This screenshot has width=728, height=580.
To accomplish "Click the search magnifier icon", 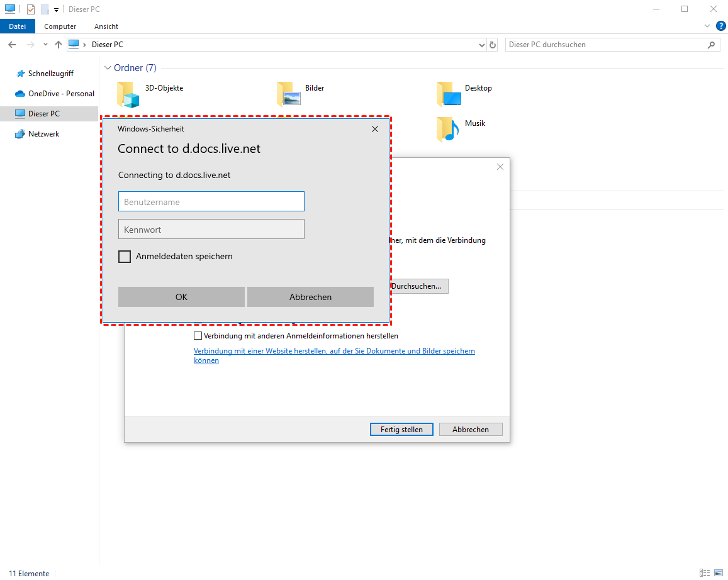I will pos(711,45).
